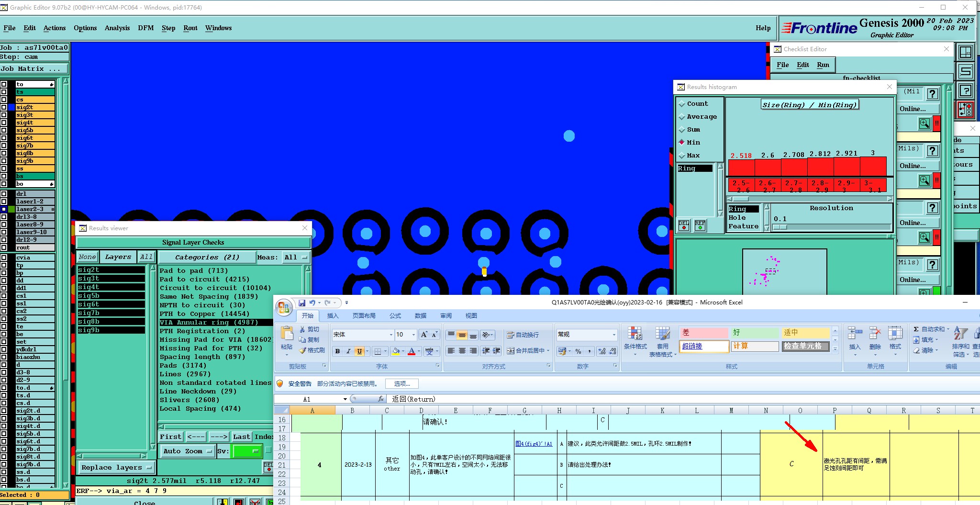Click the hyperlink in spreadsheet cell
The image size is (980, 505).
pyautogui.click(x=534, y=444)
